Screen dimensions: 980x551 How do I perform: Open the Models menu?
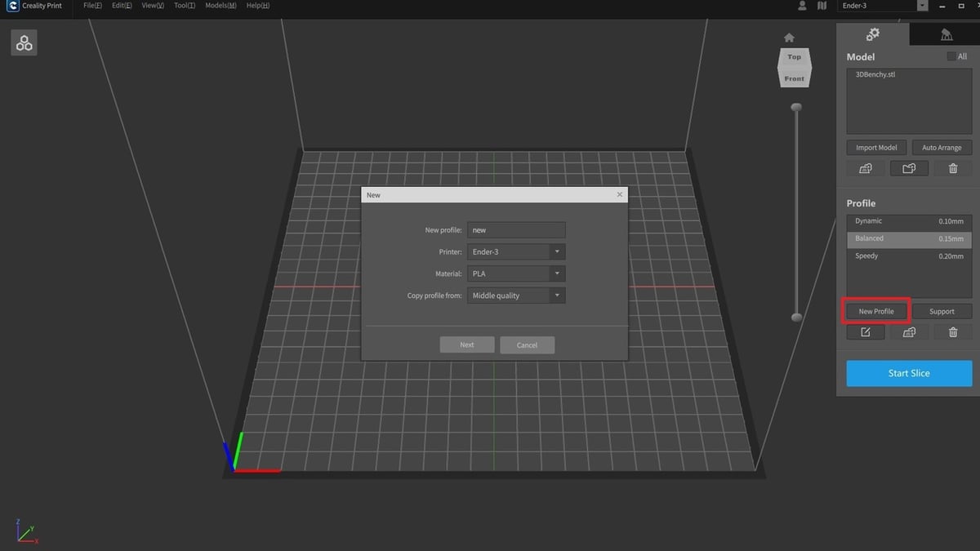tap(220, 6)
